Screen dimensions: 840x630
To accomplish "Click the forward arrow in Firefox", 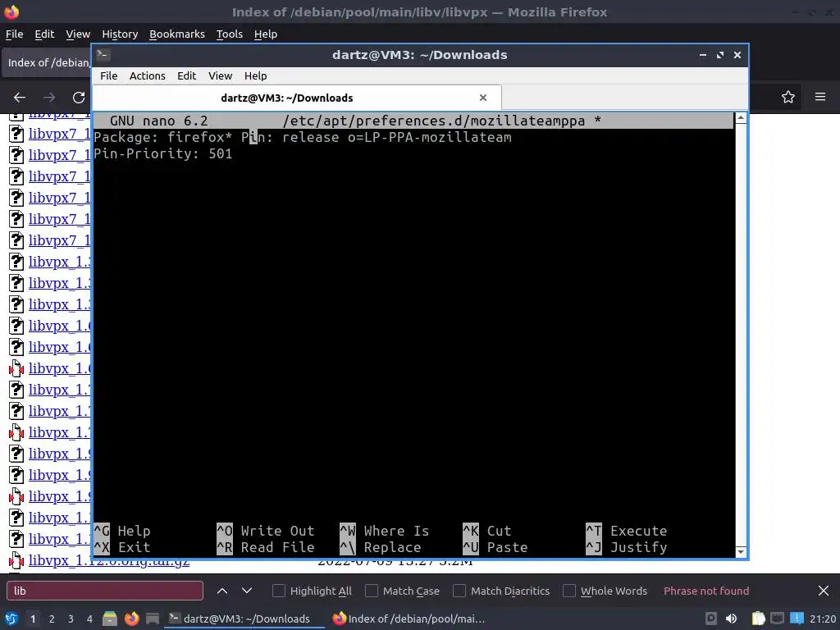I will point(49,98).
